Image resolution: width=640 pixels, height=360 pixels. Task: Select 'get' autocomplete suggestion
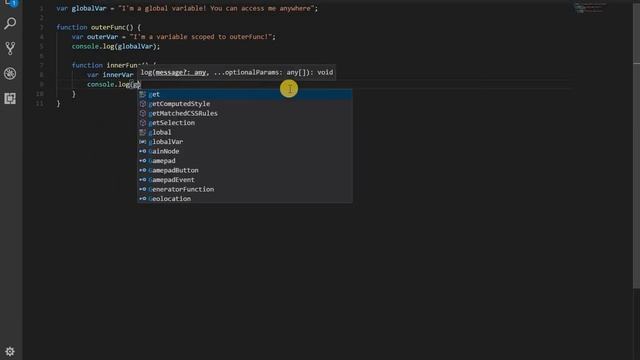[244, 94]
